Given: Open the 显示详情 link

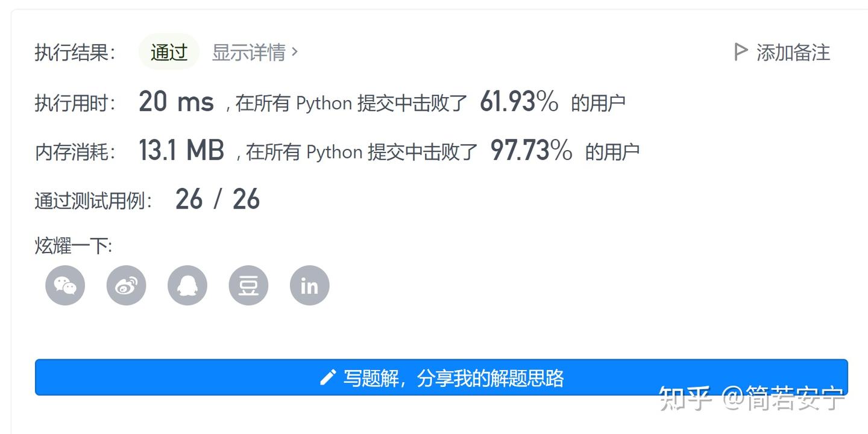Looking at the screenshot, I should click(255, 52).
